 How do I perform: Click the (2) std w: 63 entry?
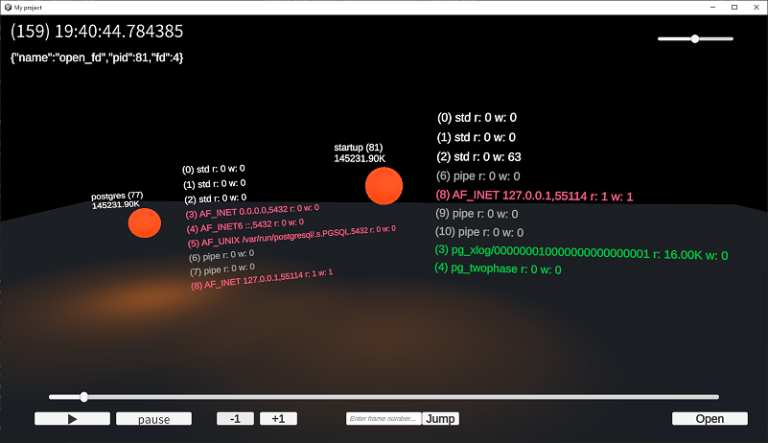tap(479, 157)
